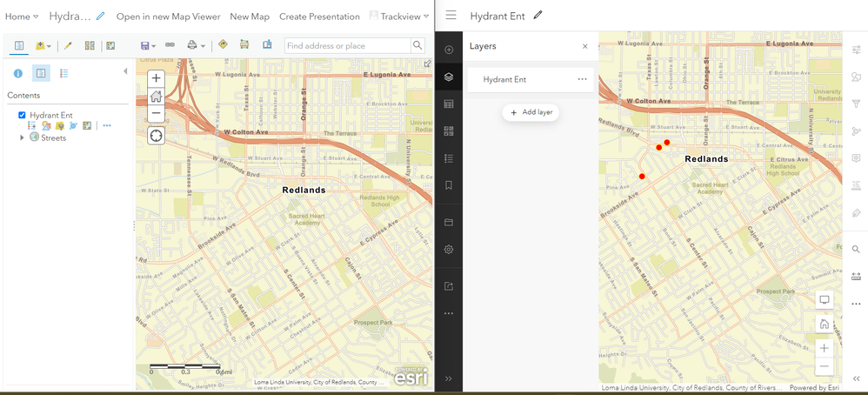The image size is (868, 395).
Task: Open the hamburger menu in new Map Viewer
Action: pyautogui.click(x=451, y=16)
